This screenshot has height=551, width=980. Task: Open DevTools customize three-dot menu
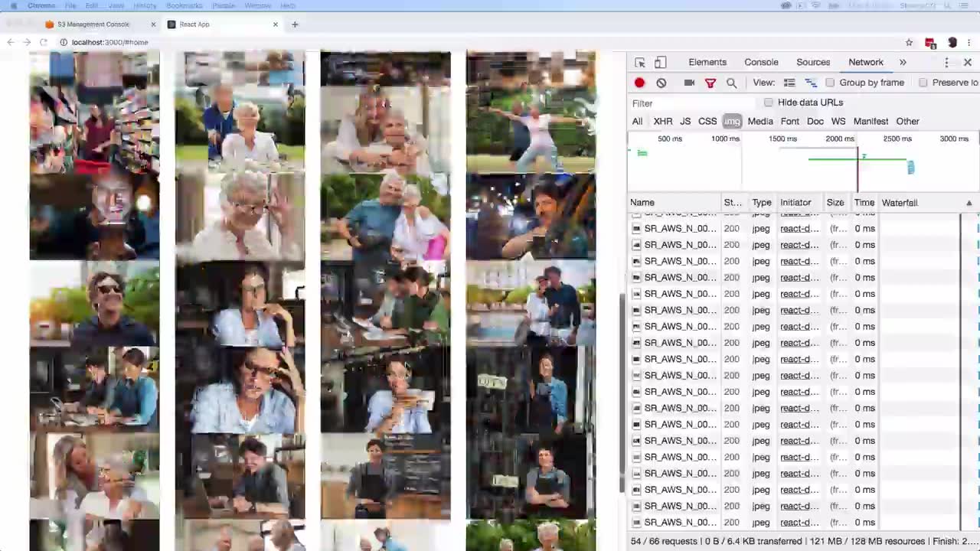(x=946, y=62)
